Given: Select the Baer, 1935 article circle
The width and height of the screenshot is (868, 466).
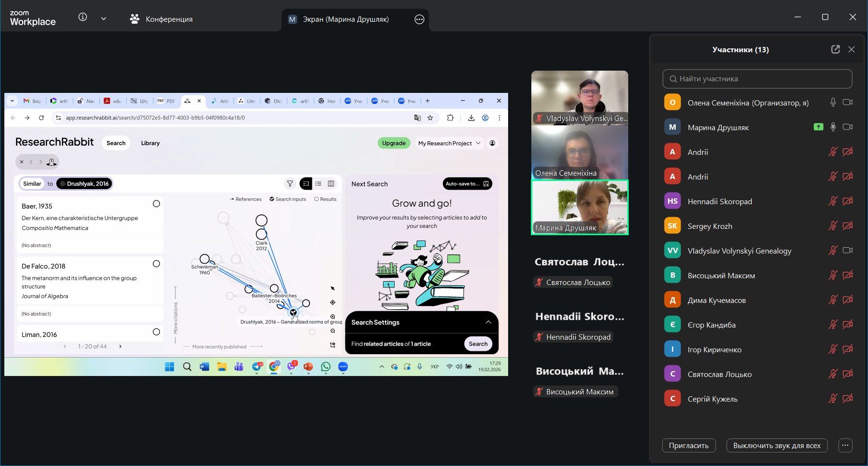Looking at the screenshot, I should tap(156, 204).
